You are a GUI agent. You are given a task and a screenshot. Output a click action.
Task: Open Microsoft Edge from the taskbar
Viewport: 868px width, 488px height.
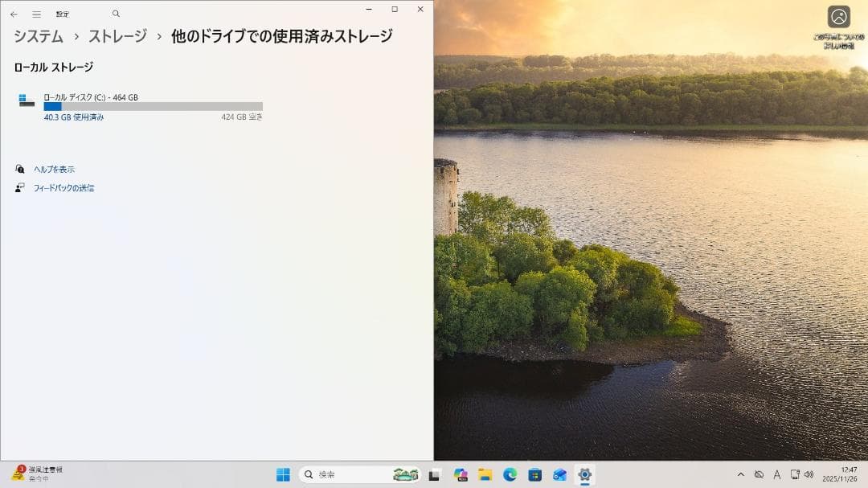[x=509, y=474]
